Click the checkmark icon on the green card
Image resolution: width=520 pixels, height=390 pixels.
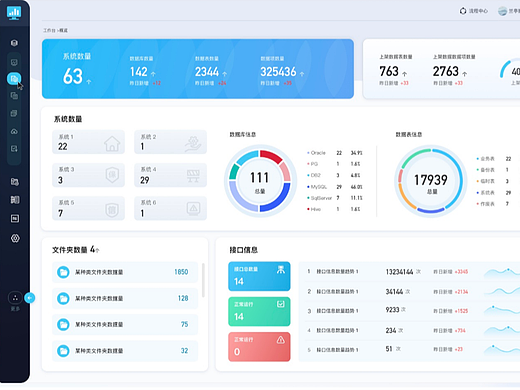coord(281,304)
